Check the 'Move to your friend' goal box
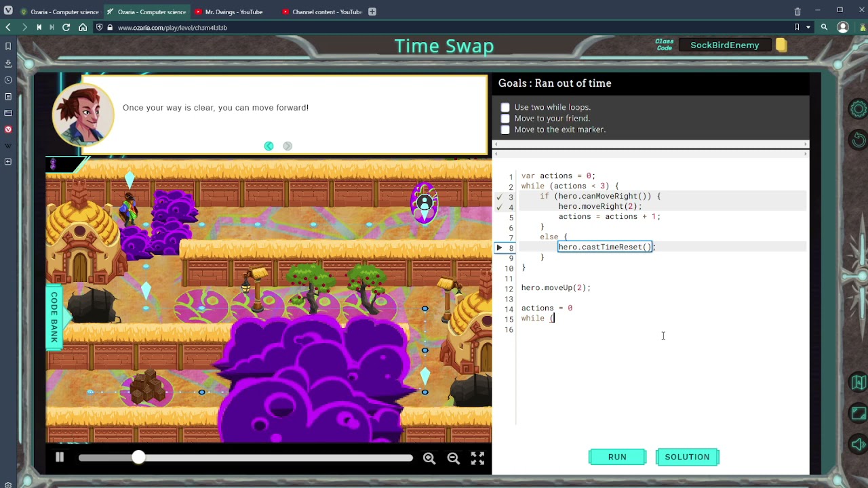The width and height of the screenshot is (868, 488). point(505,119)
